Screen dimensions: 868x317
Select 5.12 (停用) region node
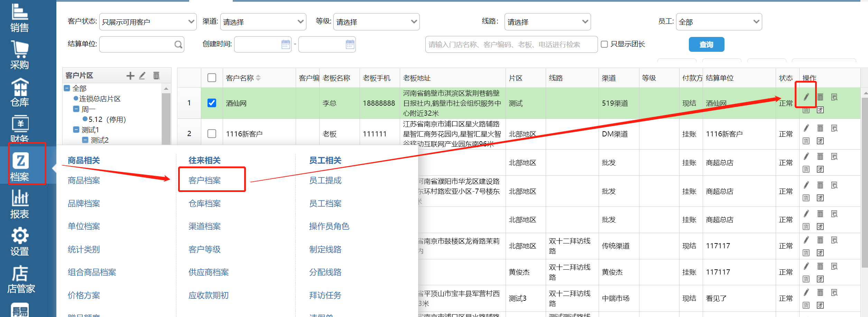click(x=107, y=119)
